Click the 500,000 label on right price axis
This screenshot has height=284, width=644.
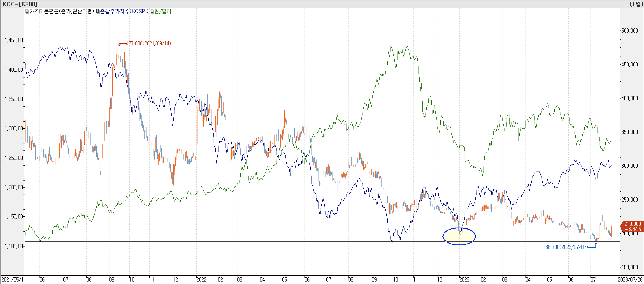coord(630,31)
